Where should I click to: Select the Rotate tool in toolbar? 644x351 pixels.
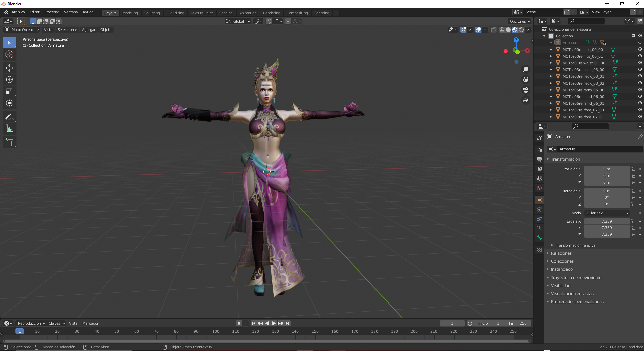(9, 80)
